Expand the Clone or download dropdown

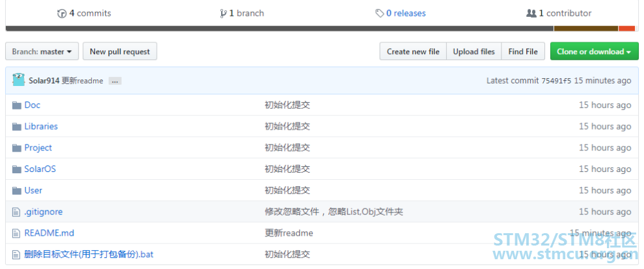click(x=595, y=51)
